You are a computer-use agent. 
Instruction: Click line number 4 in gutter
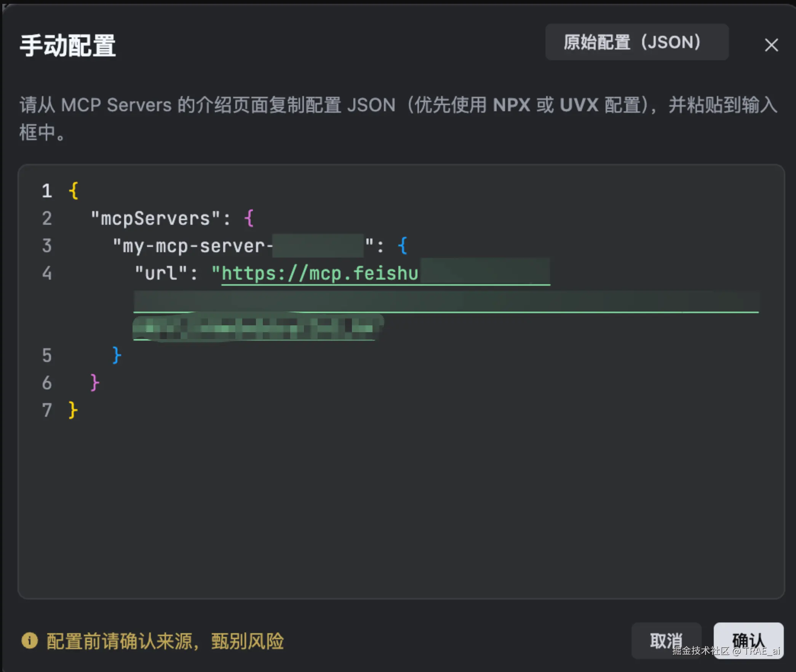(47, 274)
